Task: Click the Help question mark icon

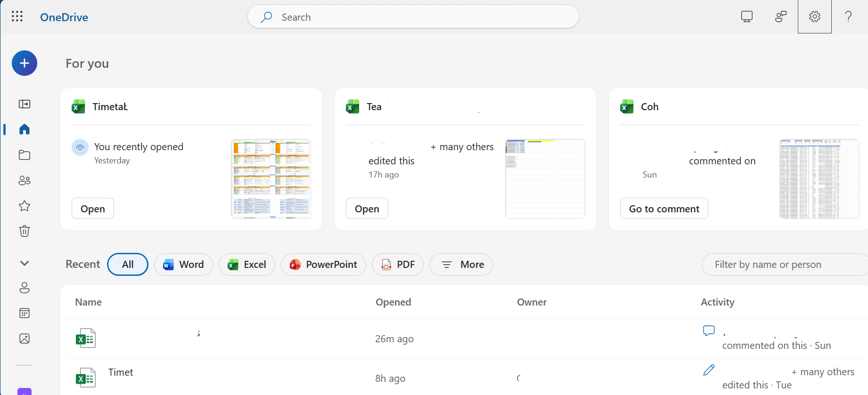Action: click(848, 17)
